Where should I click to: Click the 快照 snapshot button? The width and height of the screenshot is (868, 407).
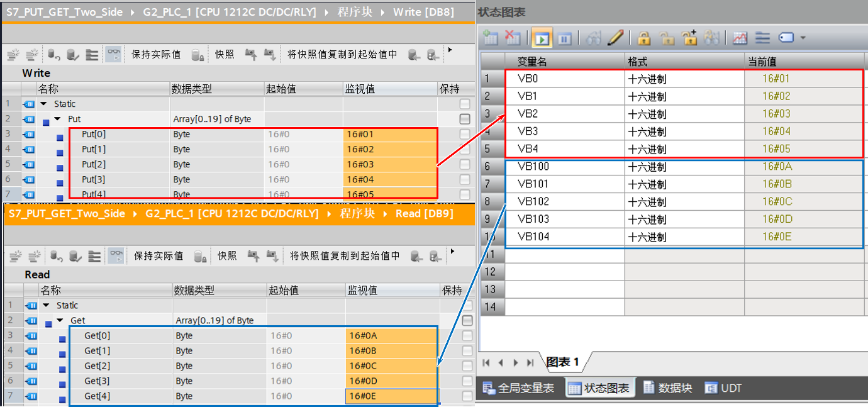coord(225,53)
